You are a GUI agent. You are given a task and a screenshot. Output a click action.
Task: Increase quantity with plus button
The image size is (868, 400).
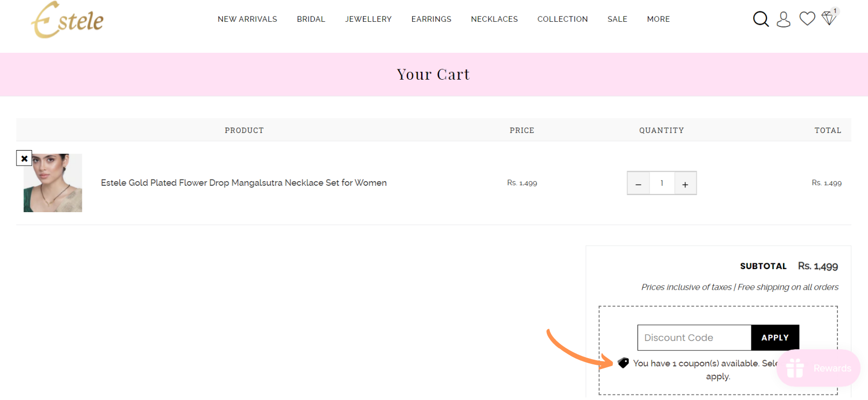click(x=685, y=183)
